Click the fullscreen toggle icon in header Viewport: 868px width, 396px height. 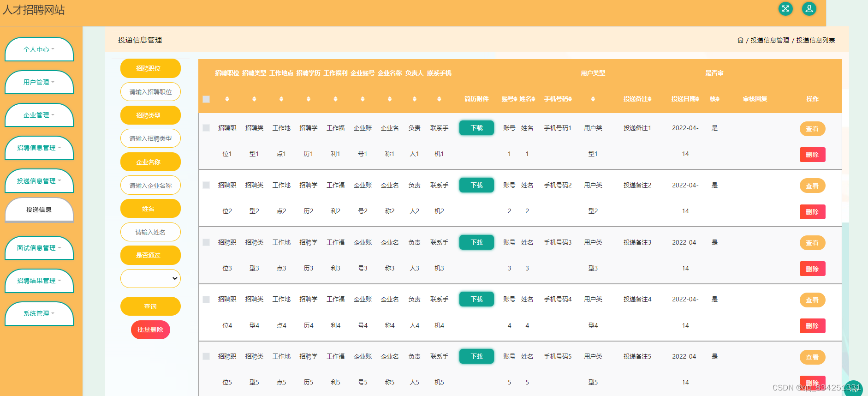[785, 9]
